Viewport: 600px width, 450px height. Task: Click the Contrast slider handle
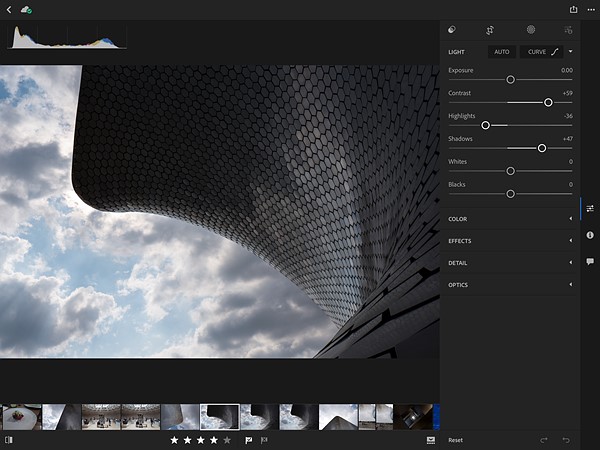548,102
